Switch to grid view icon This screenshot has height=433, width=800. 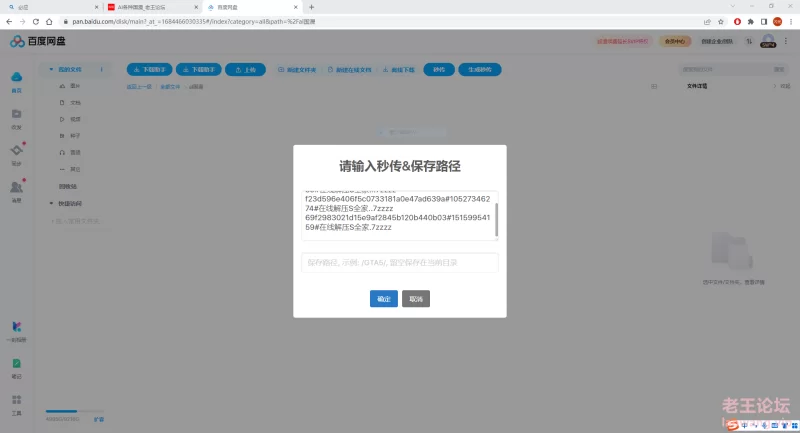(654, 86)
